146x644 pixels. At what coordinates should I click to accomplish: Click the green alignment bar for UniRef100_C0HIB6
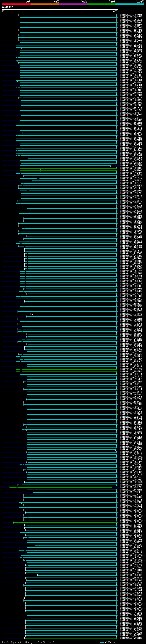69,168
